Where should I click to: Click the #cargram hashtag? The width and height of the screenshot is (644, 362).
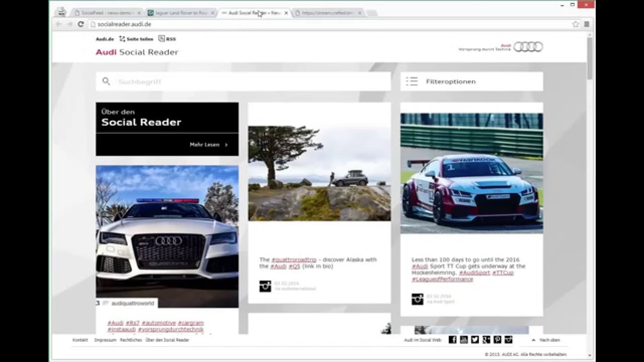(x=191, y=323)
